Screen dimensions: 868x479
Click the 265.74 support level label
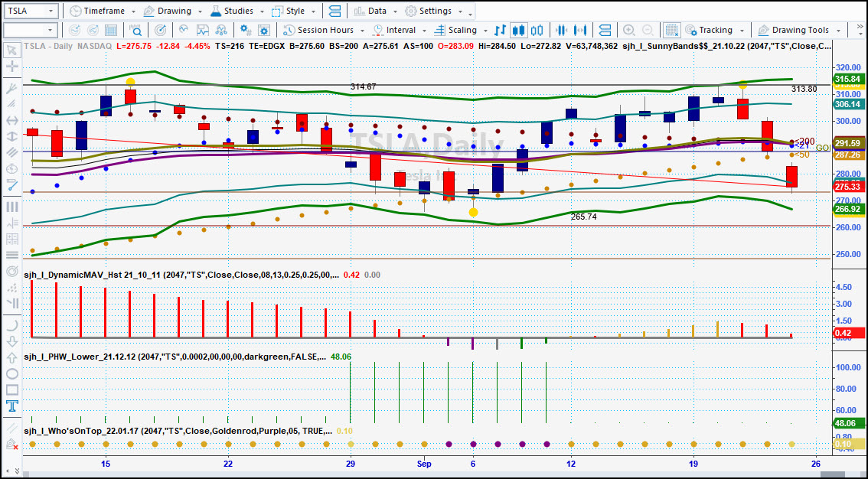tap(583, 217)
